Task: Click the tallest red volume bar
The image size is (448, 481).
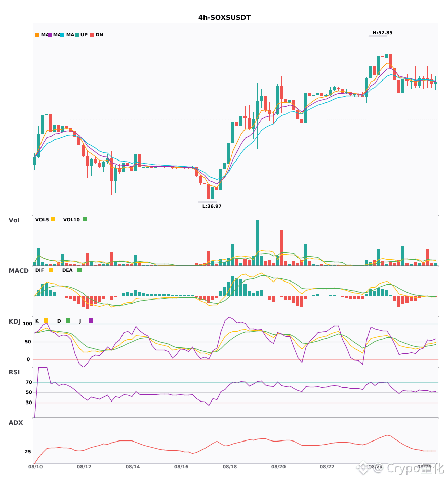Action: [281, 248]
